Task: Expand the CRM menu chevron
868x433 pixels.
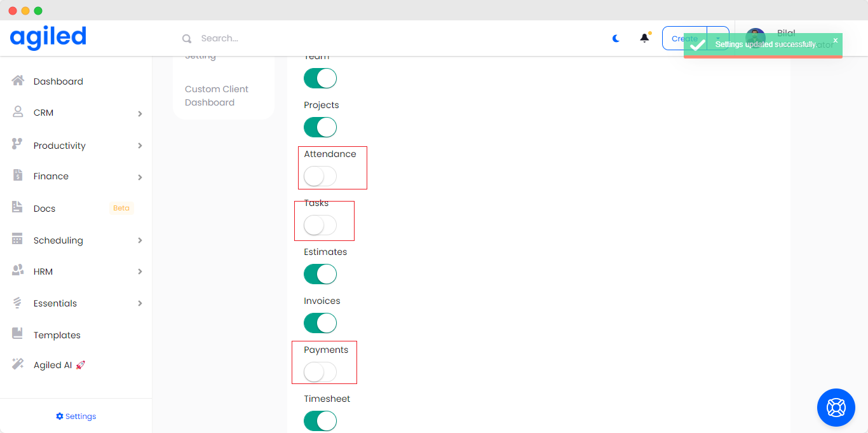Action: [x=140, y=114]
